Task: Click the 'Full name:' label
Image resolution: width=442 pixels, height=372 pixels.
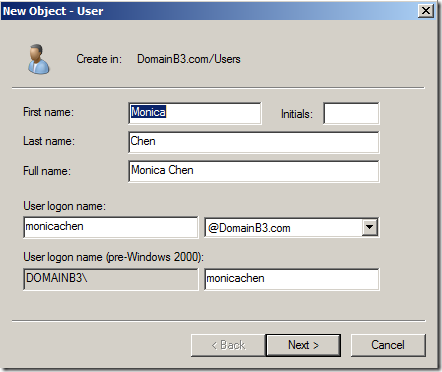Action: pos(47,171)
